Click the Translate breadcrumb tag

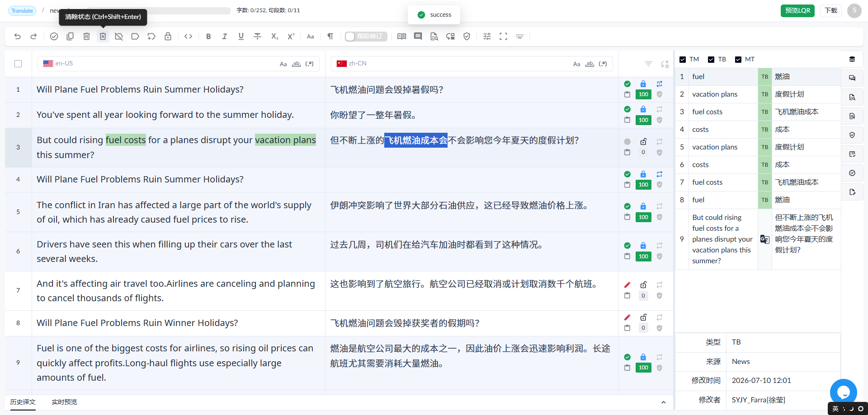pos(22,10)
